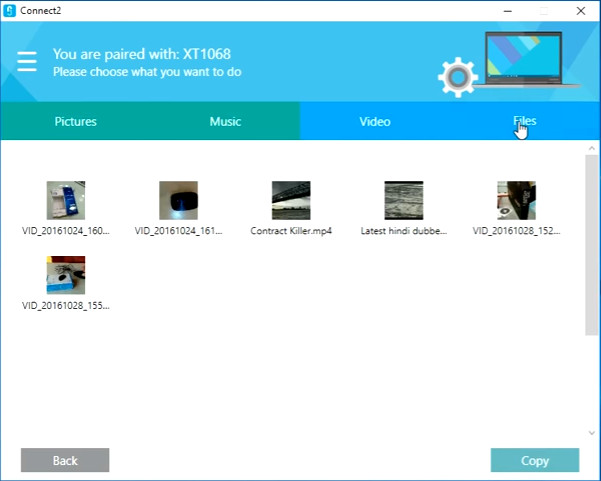Select the VID_20161028_155 video thumbnail
The width and height of the screenshot is (601, 481).
click(66, 275)
